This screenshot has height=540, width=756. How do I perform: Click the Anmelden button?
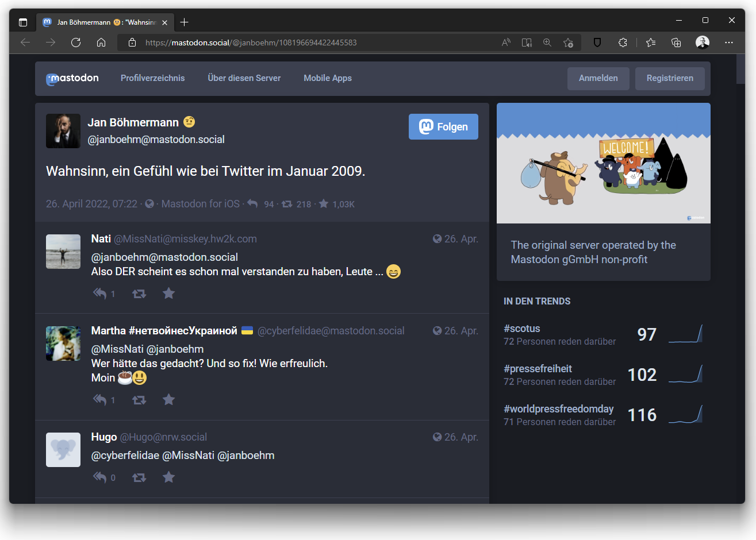[x=598, y=79]
